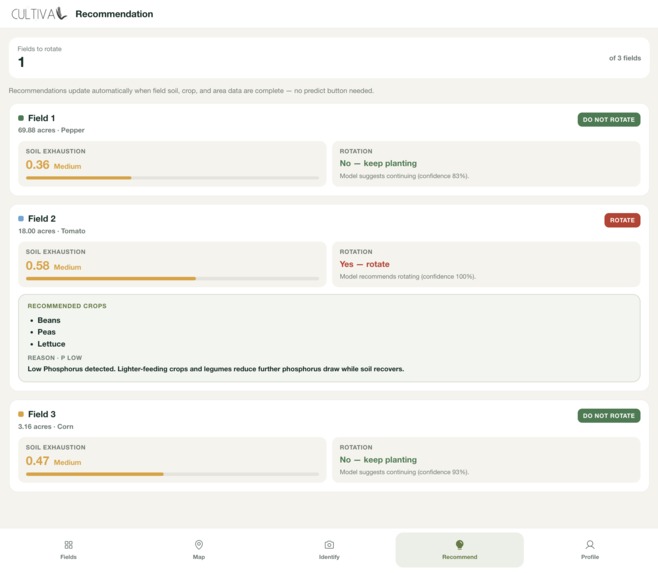Click Field 3 DO NOT ROTATE badge
The width and height of the screenshot is (658, 573).
609,416
